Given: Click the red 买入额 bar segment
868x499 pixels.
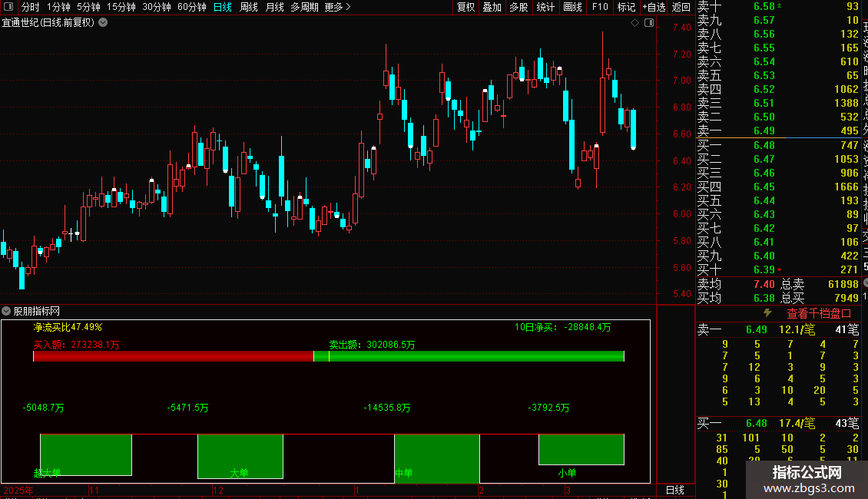Looking at the screenshot, I should tap(174, 356).
